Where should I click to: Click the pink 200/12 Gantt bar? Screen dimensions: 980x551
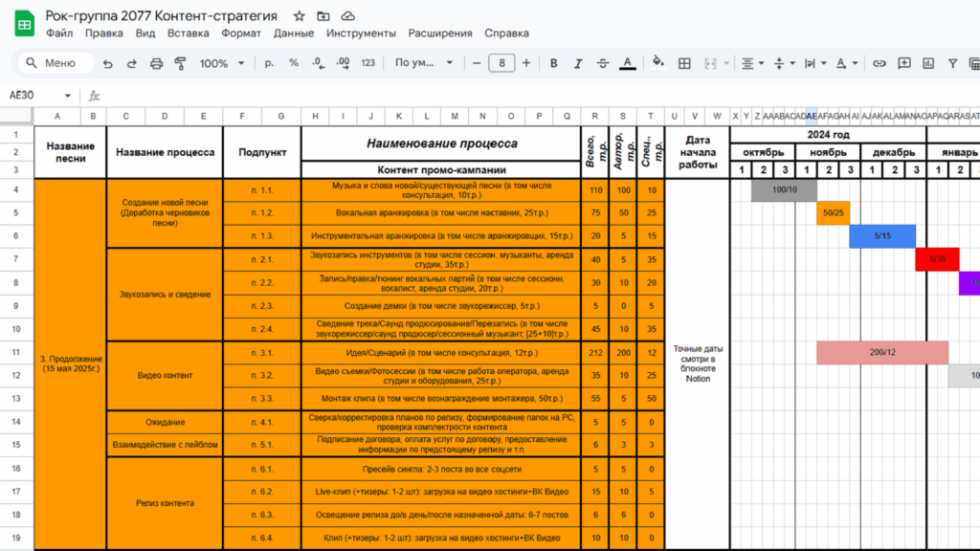[881, 352]
